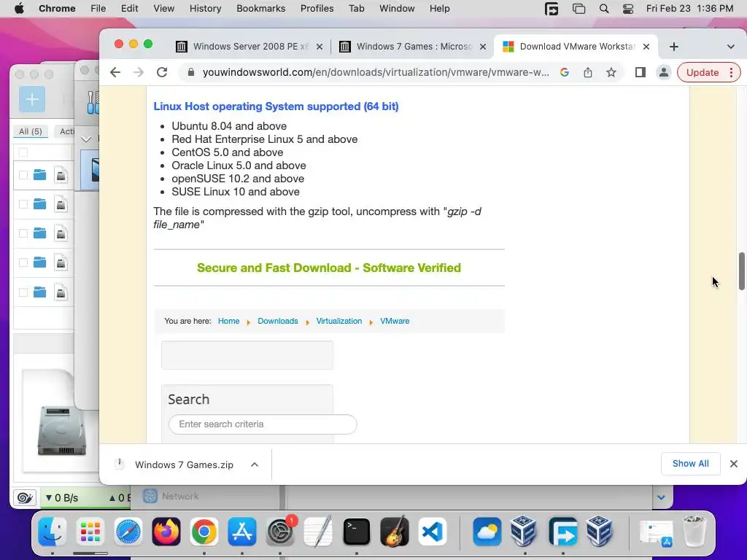Click the Update button in Chrome
This screenshot has height=560, width=747.
click(x=703, y=72)
